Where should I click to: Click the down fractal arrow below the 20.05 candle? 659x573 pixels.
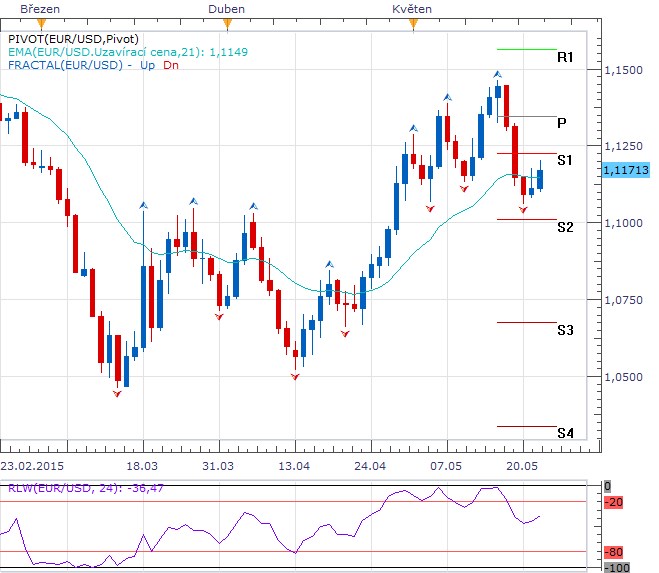click(x=523, y=210)
